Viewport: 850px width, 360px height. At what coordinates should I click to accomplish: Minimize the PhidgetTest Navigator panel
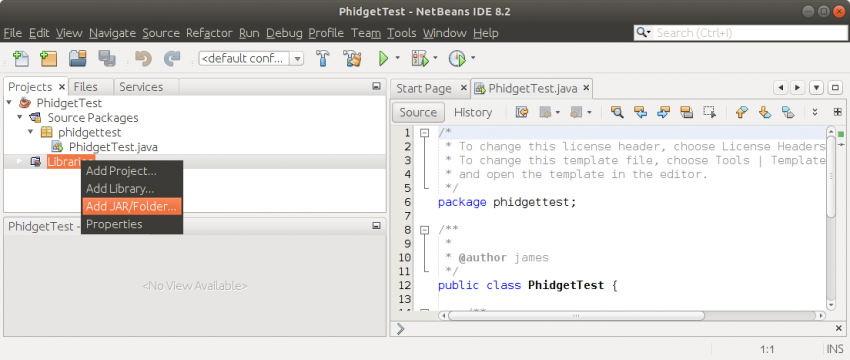tap(376, 226)
